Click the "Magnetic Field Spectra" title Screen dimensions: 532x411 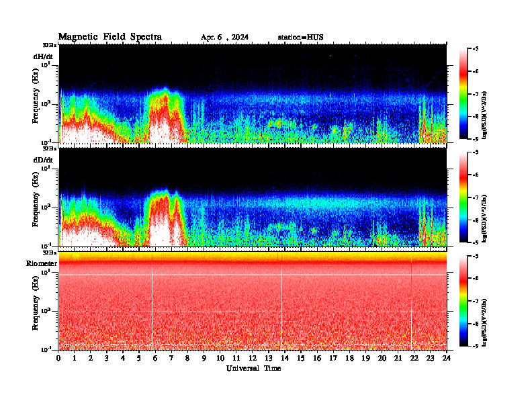[x=110, y=37]
